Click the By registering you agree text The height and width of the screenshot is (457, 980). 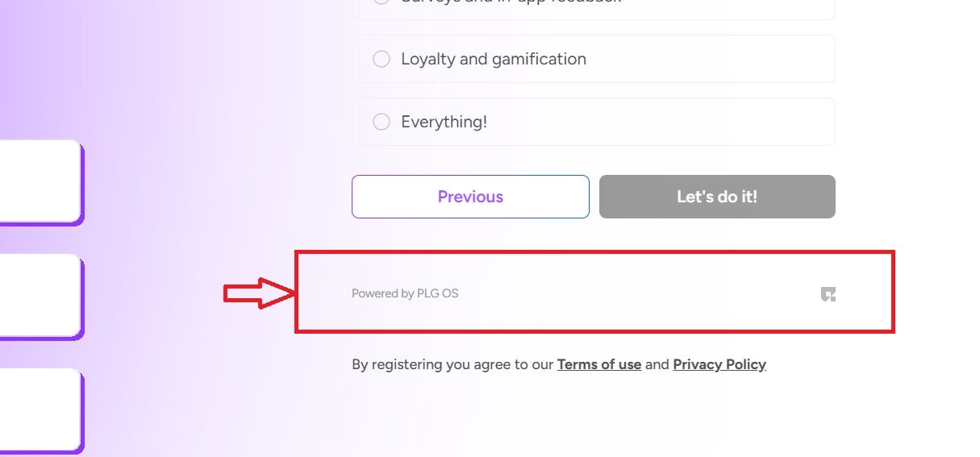(452, 364)
